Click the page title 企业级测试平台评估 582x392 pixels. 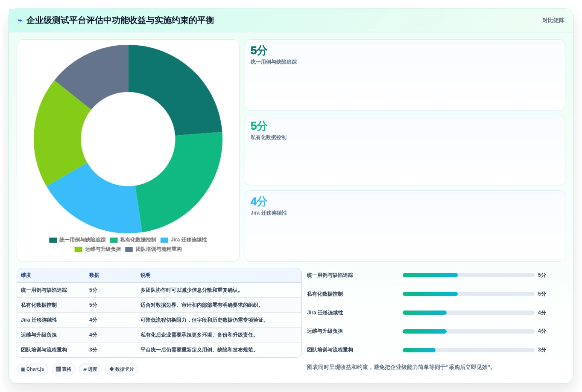click(x=120, y=20)
